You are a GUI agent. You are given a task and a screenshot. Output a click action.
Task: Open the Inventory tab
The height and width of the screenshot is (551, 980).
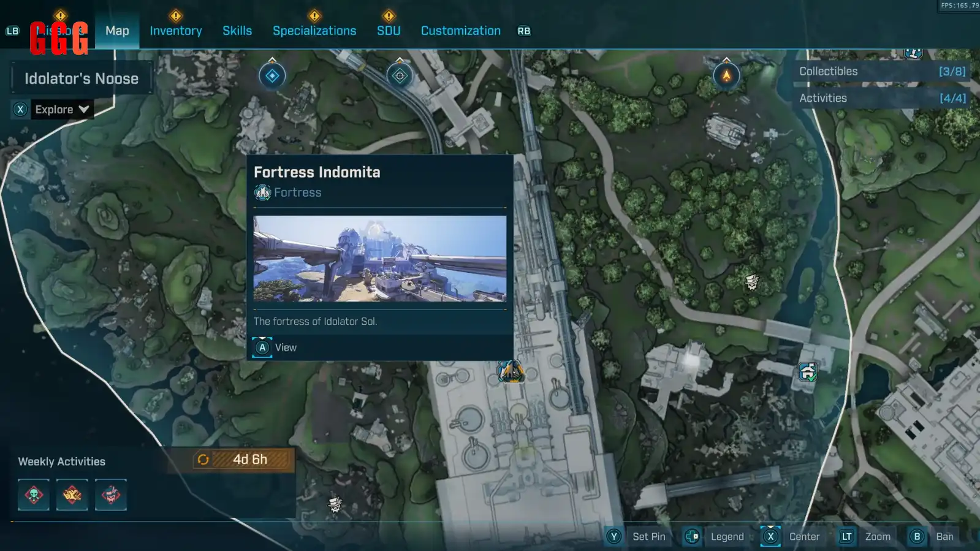point(176,31)
